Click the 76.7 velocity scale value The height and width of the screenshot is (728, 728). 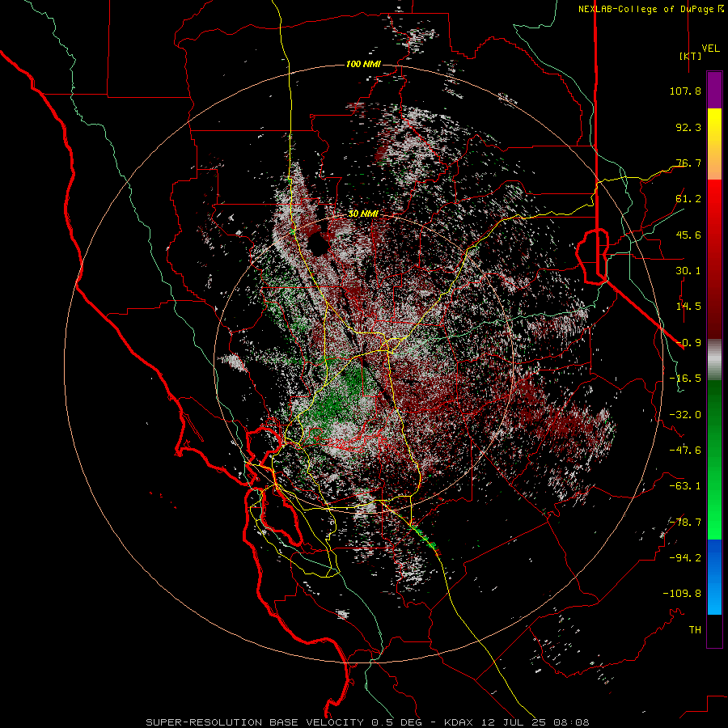[x=688, y=163]
